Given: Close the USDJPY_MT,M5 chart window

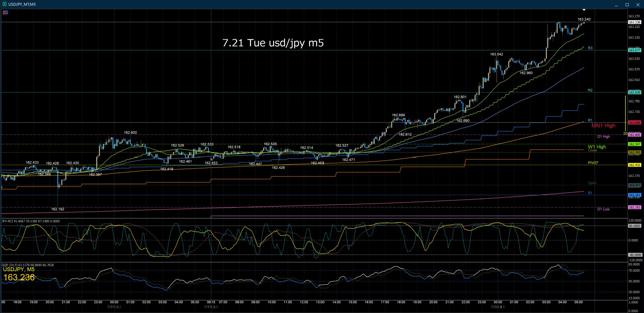Looking at the screenshot, I should tap(638, 5).
